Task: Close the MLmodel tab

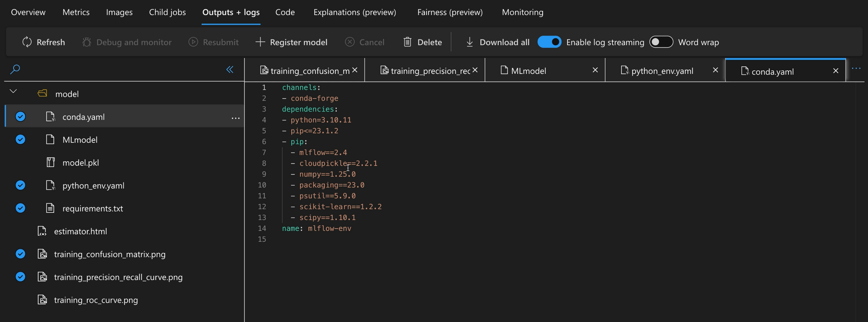Action: (595, 70)
